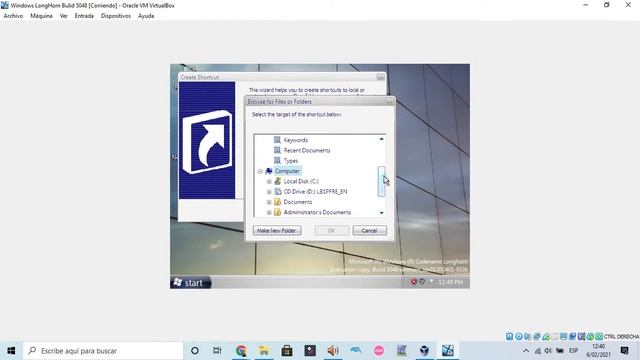Select Local Disk (C:) label
Screen dimensions: 640x360
301,181
